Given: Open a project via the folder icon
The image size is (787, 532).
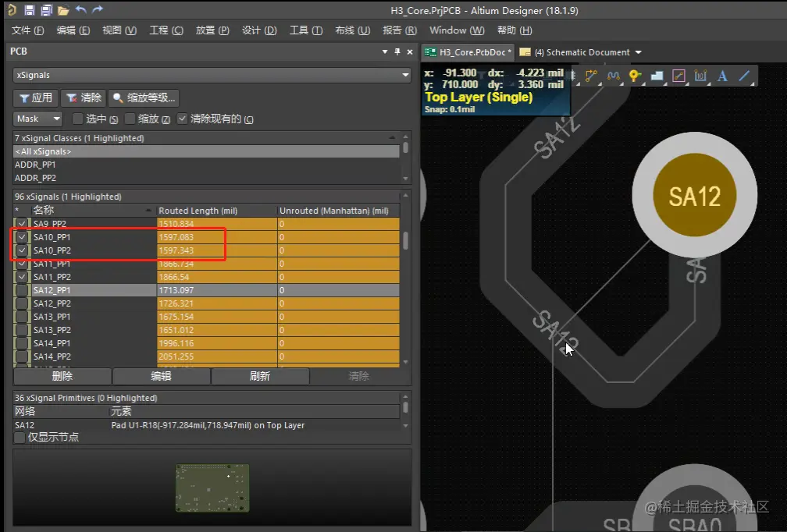Looking at the screenshot, I should coord(62,10).
